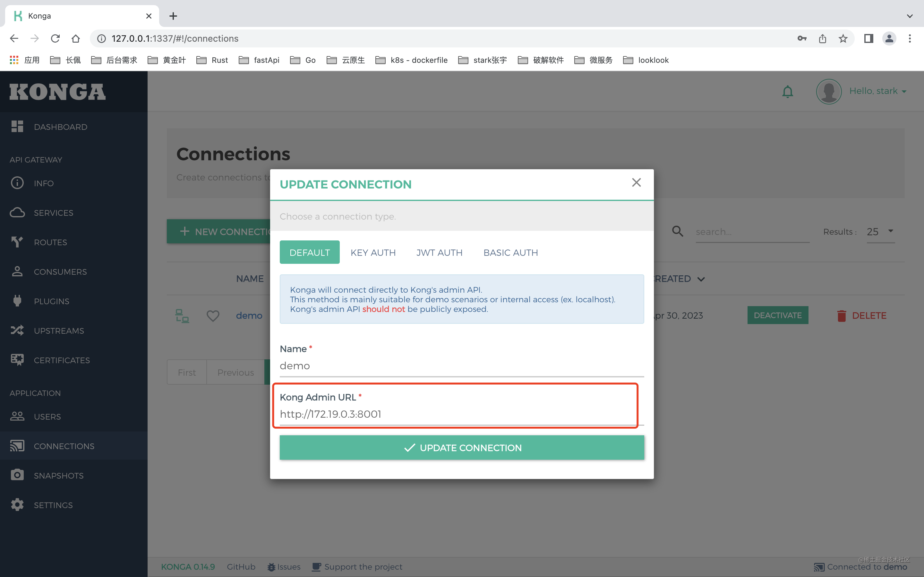
Task: Select the JWT AUTH tab
Action: tap(439, 252)
